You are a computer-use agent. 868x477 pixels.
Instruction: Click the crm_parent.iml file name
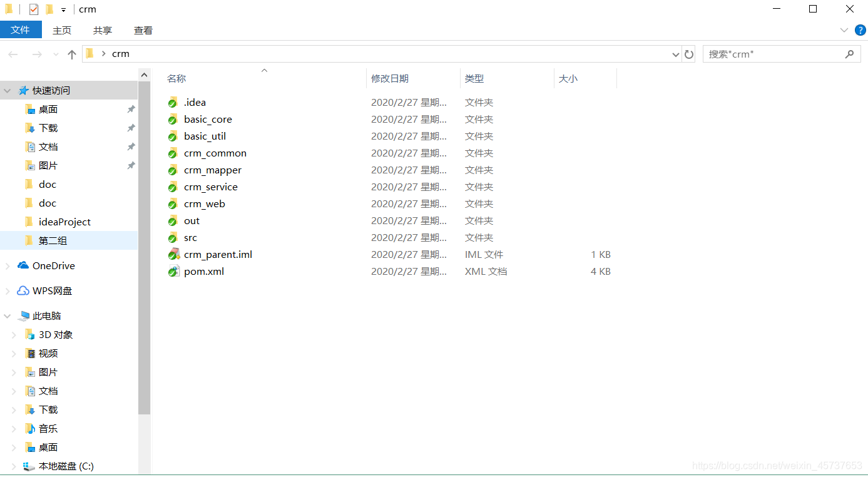pos(218,255)
